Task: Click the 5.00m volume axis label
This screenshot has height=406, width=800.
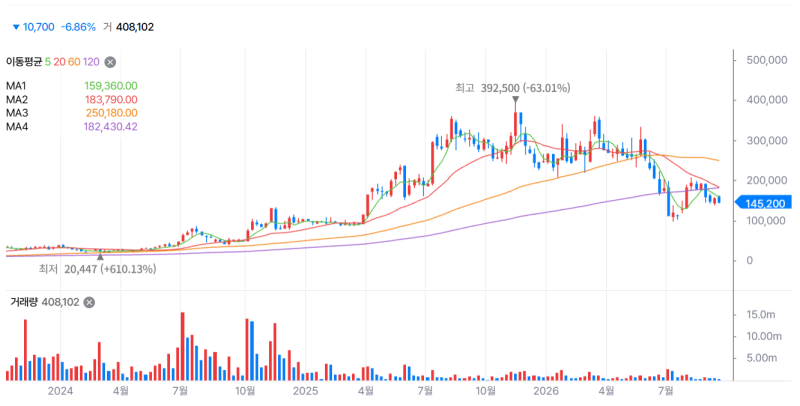Action: coord(761,359)
